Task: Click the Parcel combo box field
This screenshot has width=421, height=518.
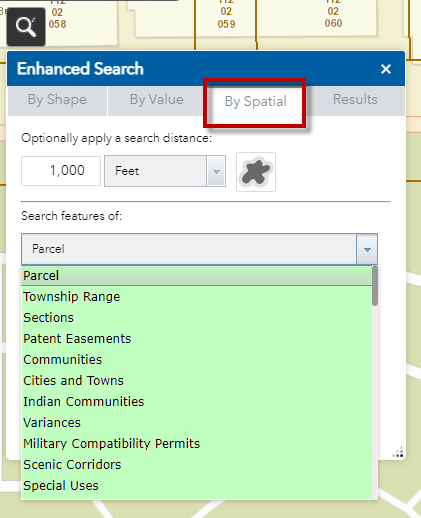Action: coord(199,249)
